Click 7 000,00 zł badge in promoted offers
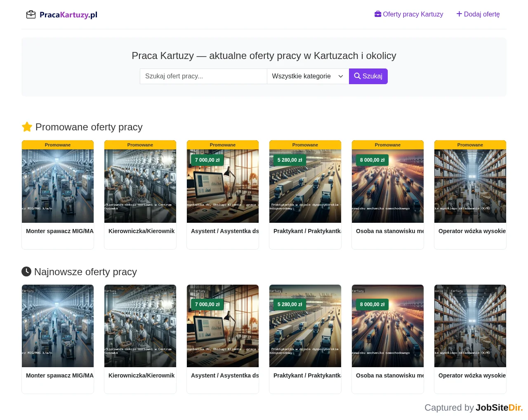Screen dimensions: 528x420 207,160
